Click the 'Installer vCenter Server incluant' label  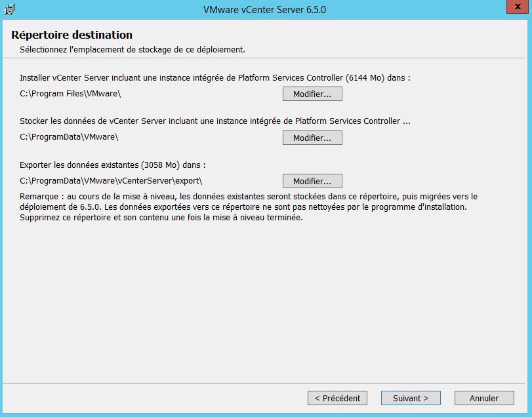215,77
